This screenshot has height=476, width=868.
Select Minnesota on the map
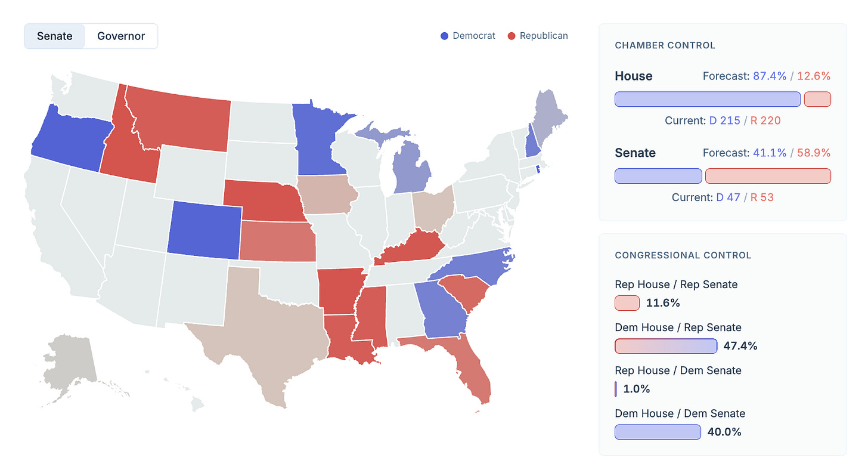pos(320,137)
